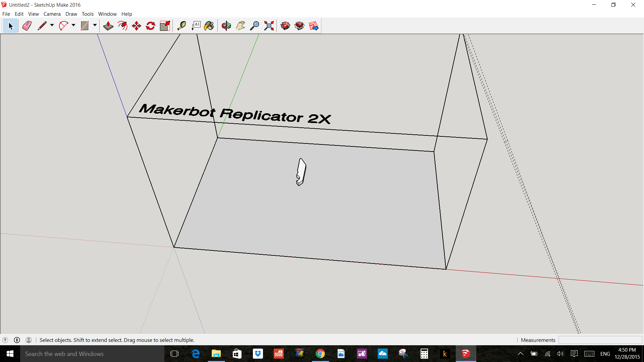The width and height of the screenshot is (644, 362).
Task: Open the Help menu
Action: click(127, 14)
